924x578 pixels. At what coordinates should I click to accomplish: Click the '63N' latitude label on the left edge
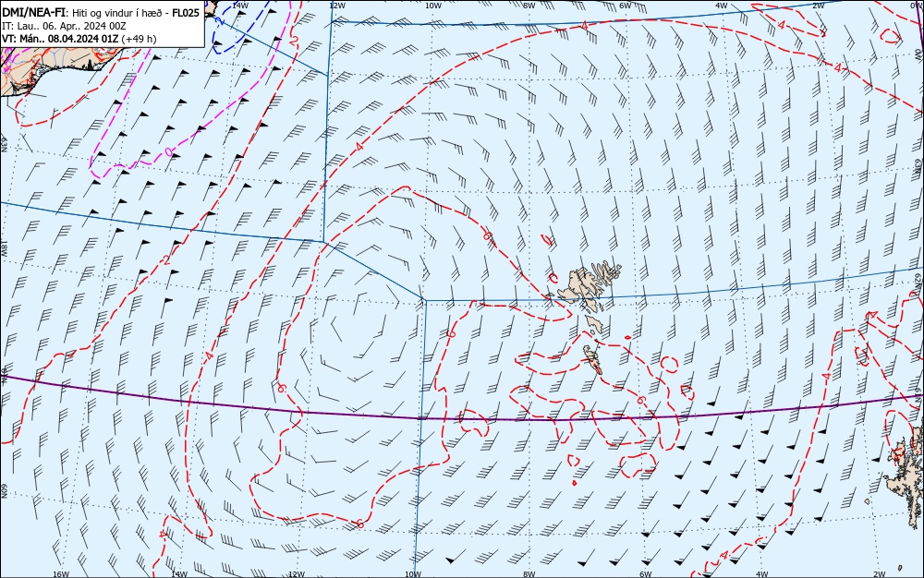coord(4,144)
